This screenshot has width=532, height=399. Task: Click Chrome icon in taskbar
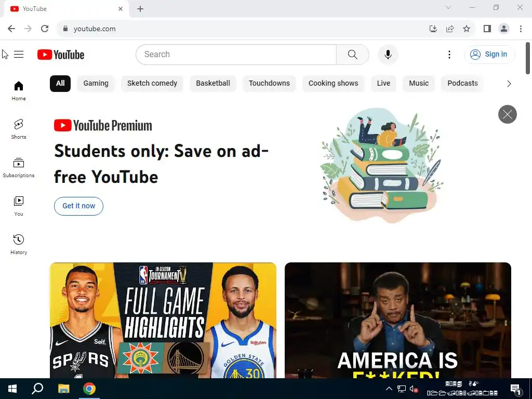pos(89,389)
